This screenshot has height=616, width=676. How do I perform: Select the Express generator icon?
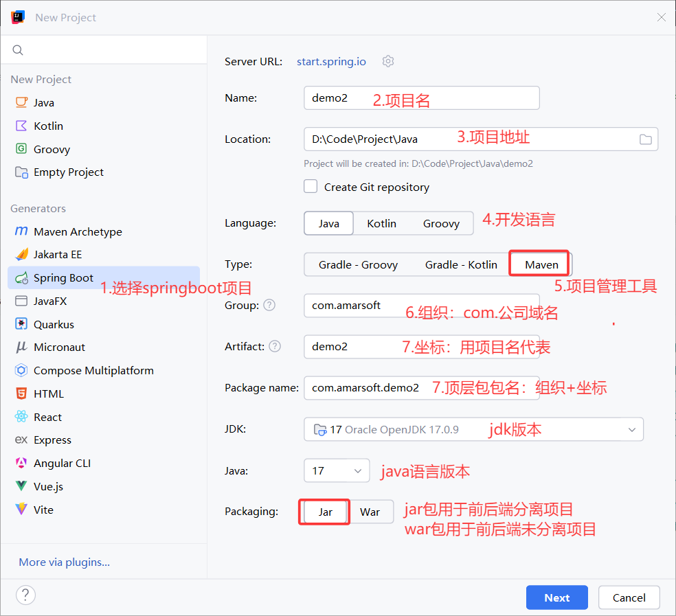click(x=21, y=440)
